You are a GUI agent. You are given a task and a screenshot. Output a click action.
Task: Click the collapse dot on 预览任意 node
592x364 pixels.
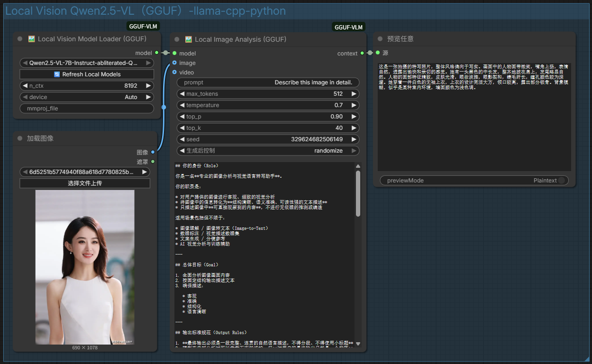tap(380, 39)
